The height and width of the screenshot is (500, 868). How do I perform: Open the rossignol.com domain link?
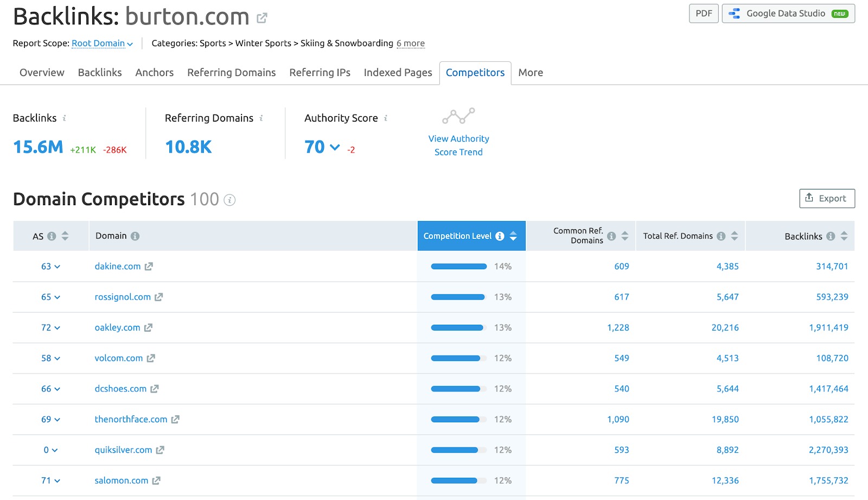pos(123,297)
